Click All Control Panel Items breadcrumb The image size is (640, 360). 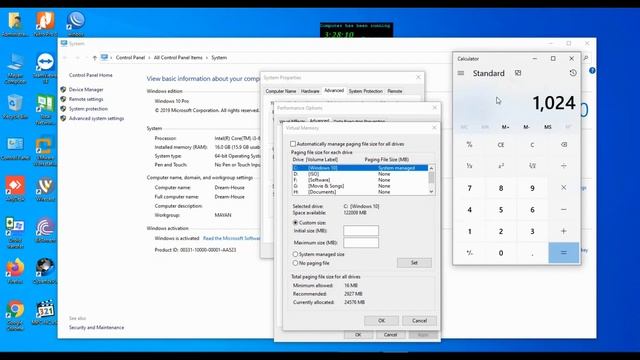tap(178, 58)
